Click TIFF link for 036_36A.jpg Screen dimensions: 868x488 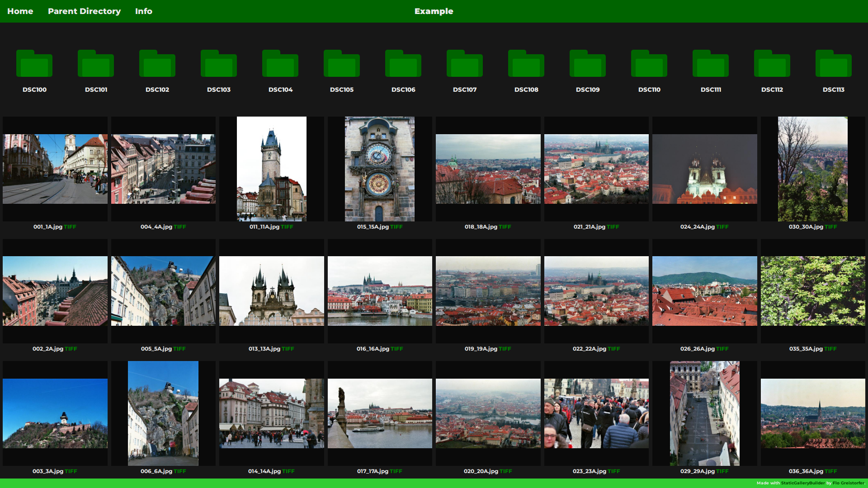pos(831,471)
